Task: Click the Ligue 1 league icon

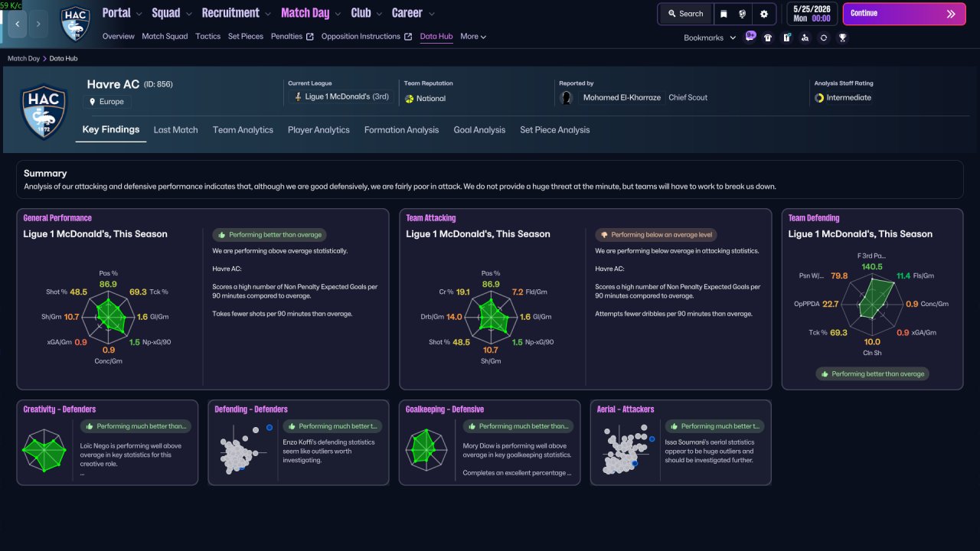Action: [x=298, y=97]
